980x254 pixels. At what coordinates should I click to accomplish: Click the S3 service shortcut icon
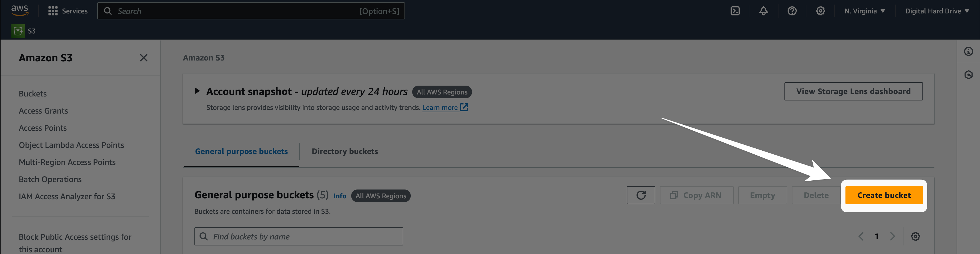18,31
